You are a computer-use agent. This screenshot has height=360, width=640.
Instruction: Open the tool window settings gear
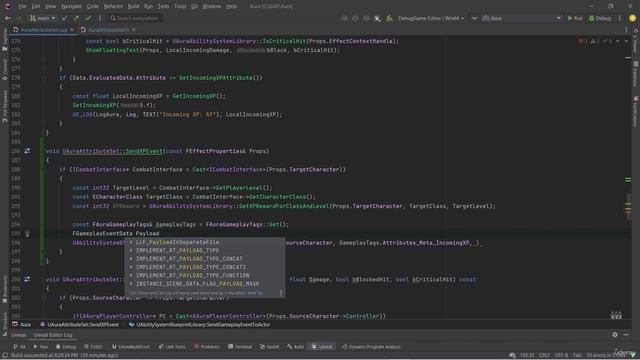click(x=615, y=335)
